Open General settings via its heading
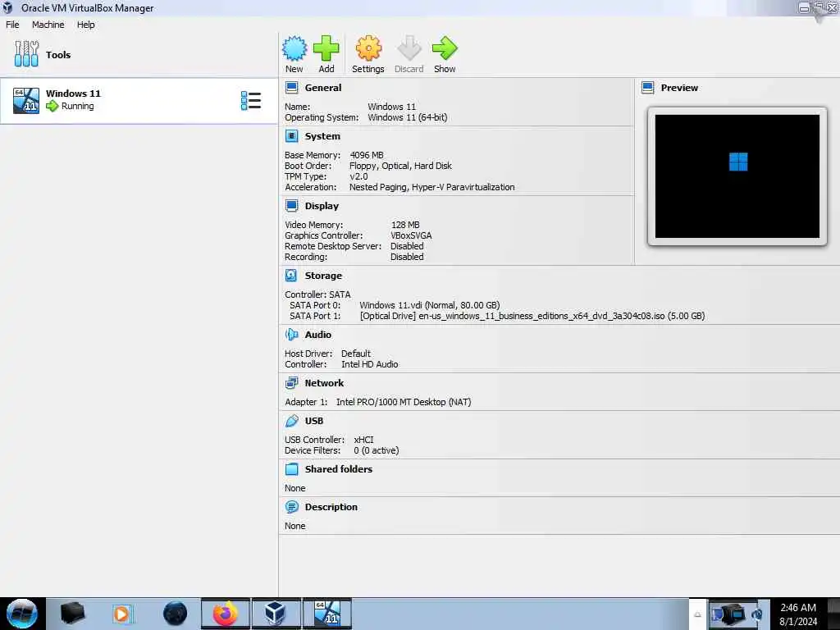Viewport: 840px width, 630px height. [x=323, y=87]
